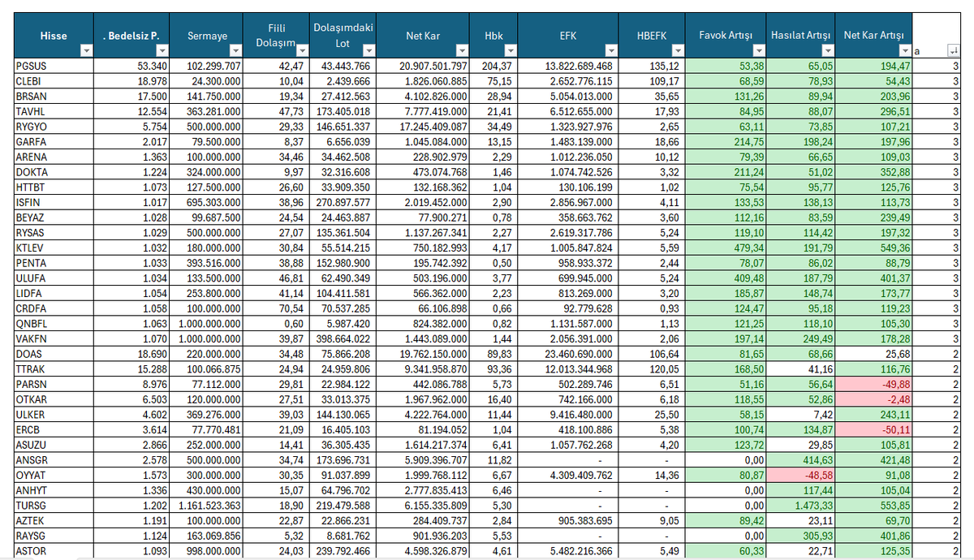974x560 pixels.
Task: Click the 549,36 Net Kar Artışı value
Action: click(x=873, y=247)
